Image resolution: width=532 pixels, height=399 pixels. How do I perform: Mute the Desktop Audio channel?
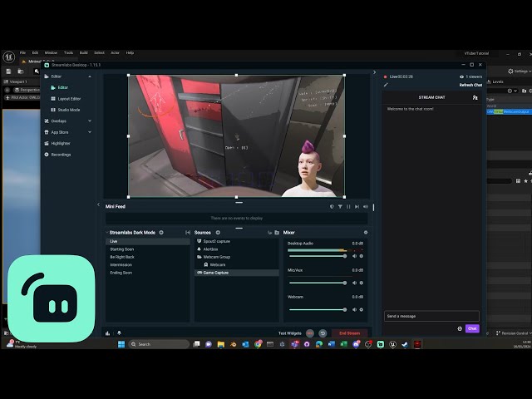pos(355,257)
